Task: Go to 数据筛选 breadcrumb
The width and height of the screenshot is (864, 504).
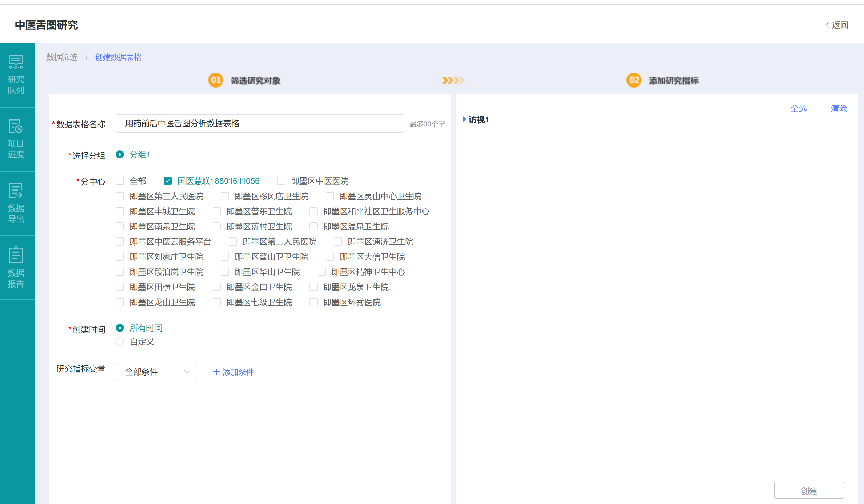Action: click(x=62, y=57)
